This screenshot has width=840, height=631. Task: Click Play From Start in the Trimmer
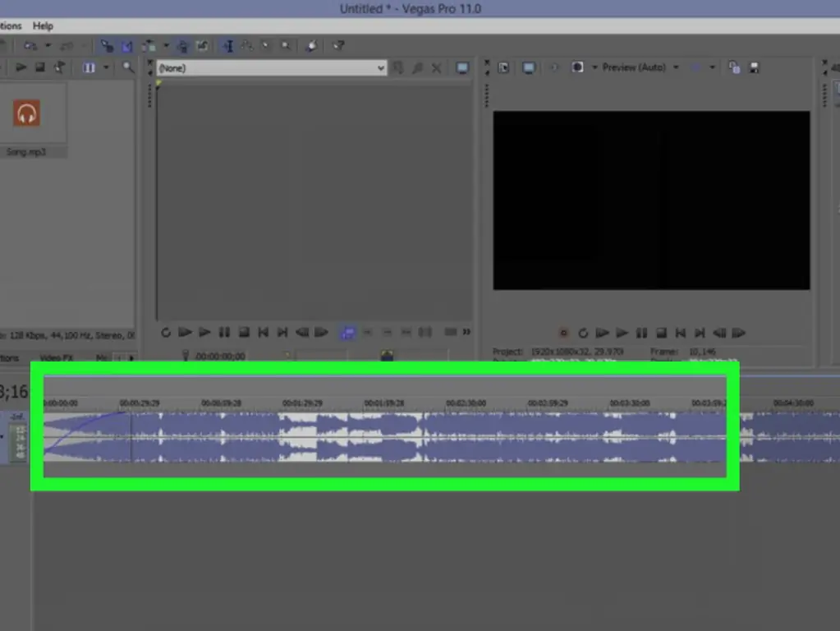point(185,333)
